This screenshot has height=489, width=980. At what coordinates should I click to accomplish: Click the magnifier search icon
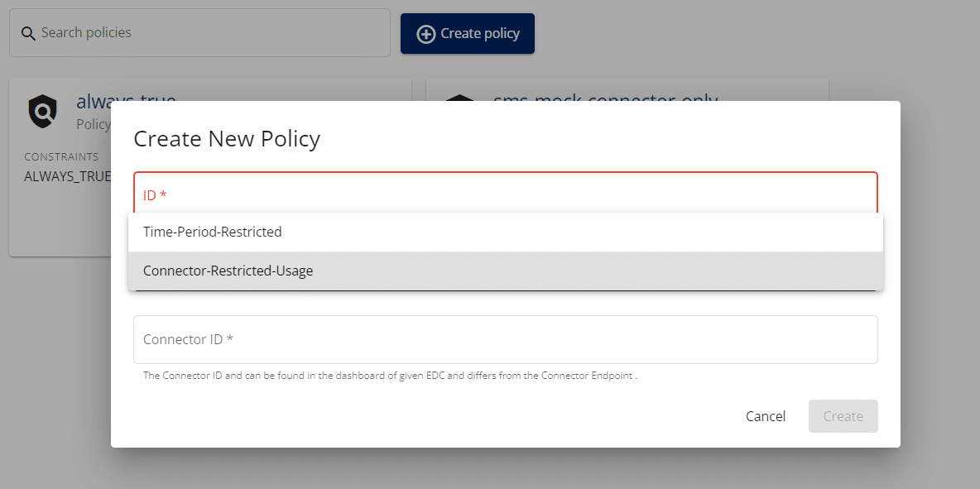click(x=28, y=34)
